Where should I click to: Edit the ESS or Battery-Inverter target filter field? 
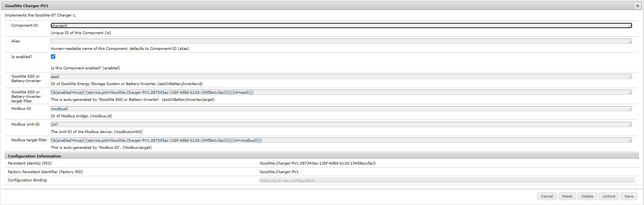(341, 92)
